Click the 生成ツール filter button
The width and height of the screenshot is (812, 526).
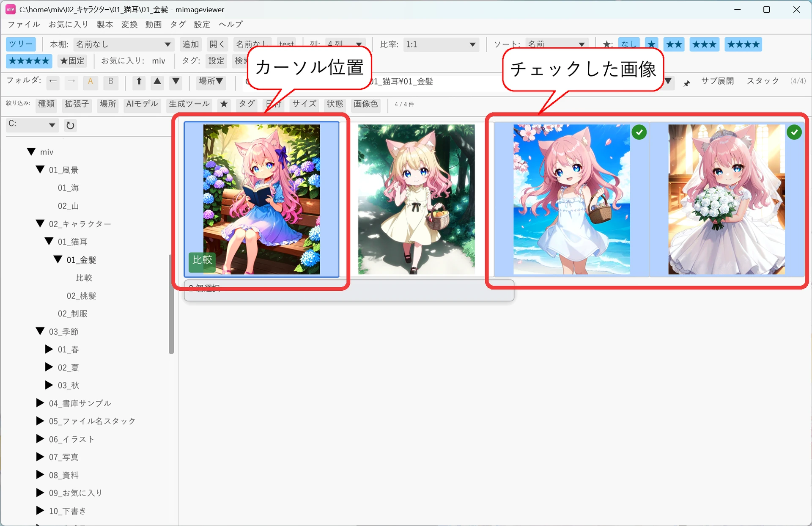[189, 104]
